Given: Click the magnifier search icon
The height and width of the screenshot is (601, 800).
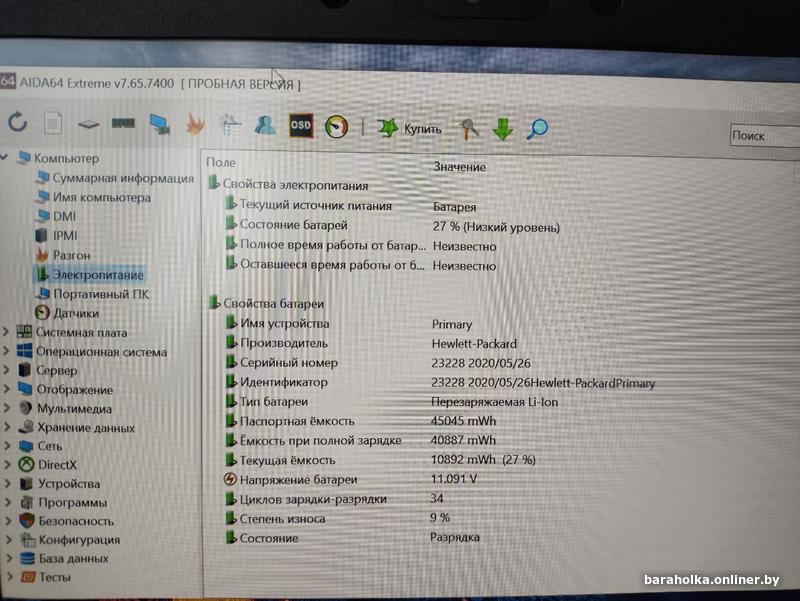Looking at the screenshot, I should click(x=537, y=129).
